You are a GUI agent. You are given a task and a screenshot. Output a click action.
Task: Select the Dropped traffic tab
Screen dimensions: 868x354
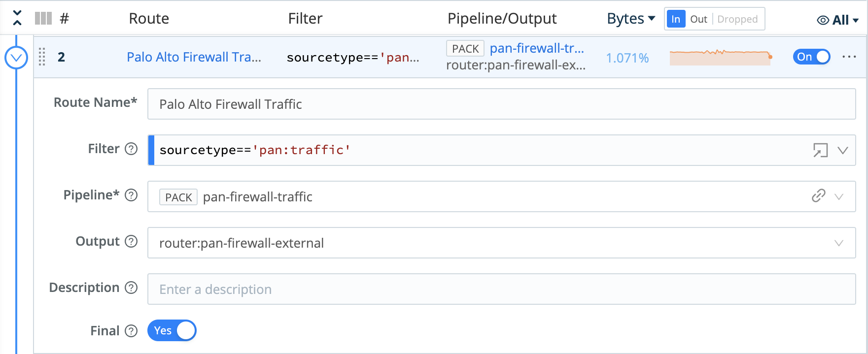pos(737,19)
